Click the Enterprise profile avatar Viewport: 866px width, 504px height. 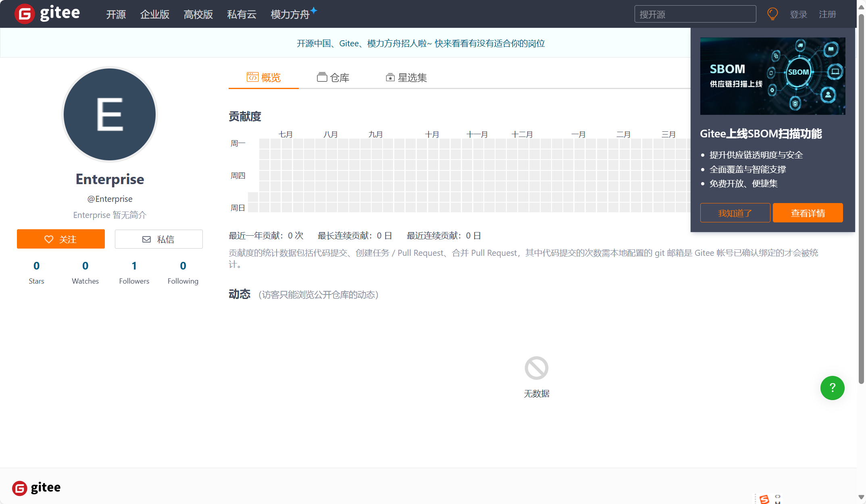tap(109, 114)
